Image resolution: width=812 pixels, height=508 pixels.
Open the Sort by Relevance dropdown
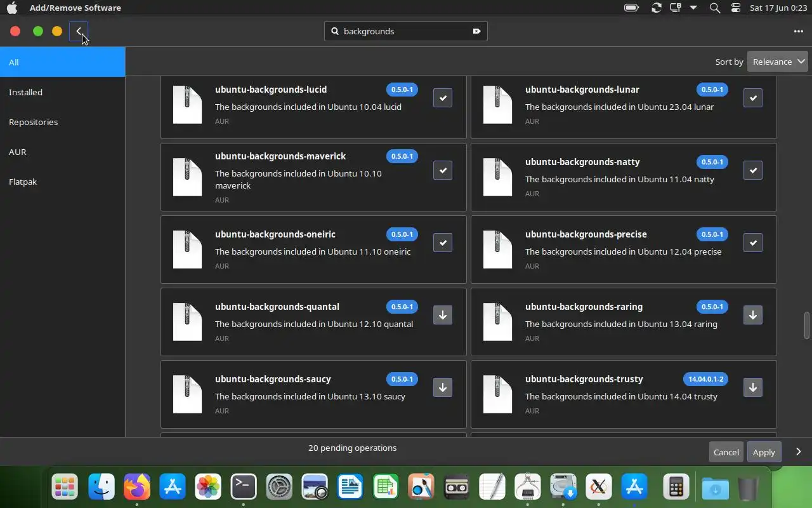click(x=777, y=62)
